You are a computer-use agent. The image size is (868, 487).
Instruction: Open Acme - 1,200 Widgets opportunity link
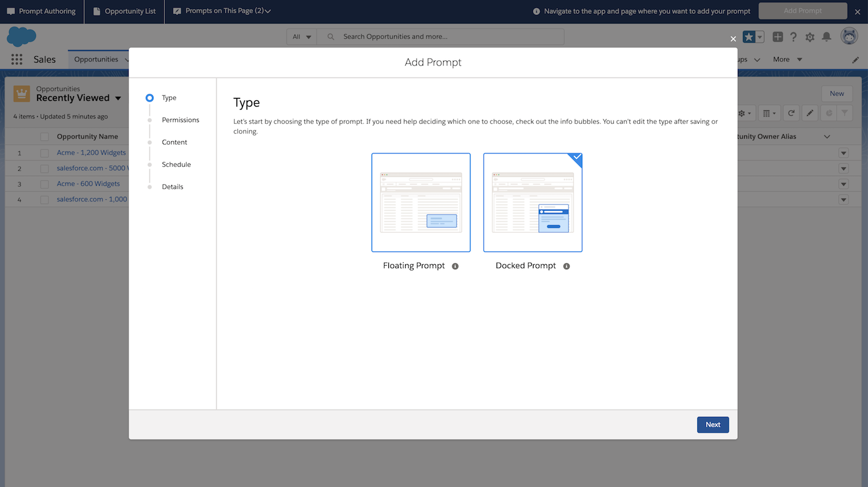[x=91, y=153]
